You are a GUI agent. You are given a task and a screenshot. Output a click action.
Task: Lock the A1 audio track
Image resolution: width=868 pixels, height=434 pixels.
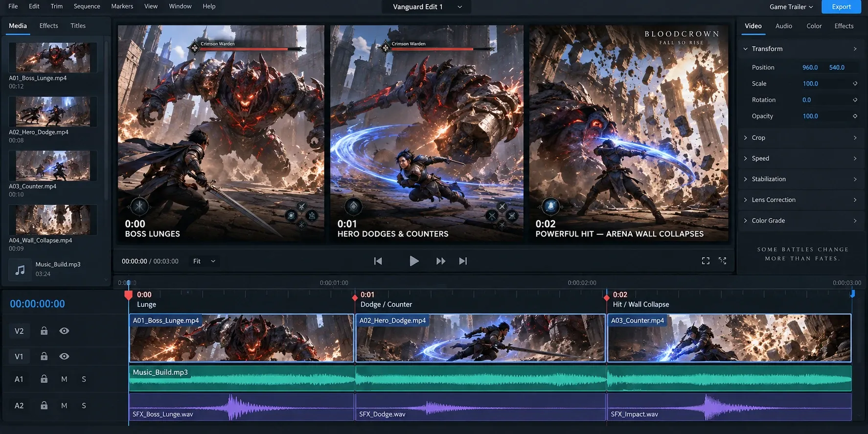click(44, 379)
